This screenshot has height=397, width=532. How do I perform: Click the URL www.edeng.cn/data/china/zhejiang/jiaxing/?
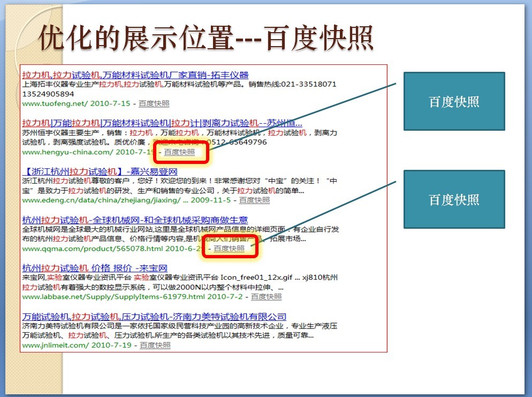coord(102,200)
